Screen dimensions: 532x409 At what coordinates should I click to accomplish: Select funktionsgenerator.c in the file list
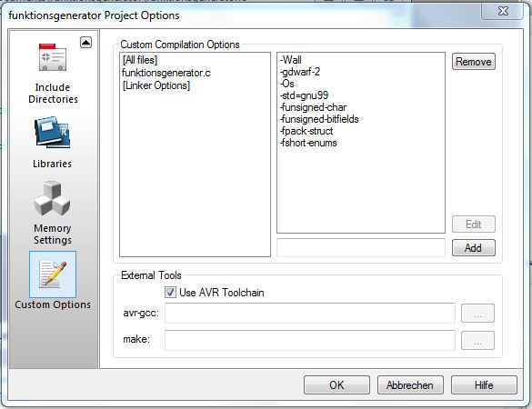(166, 73)
